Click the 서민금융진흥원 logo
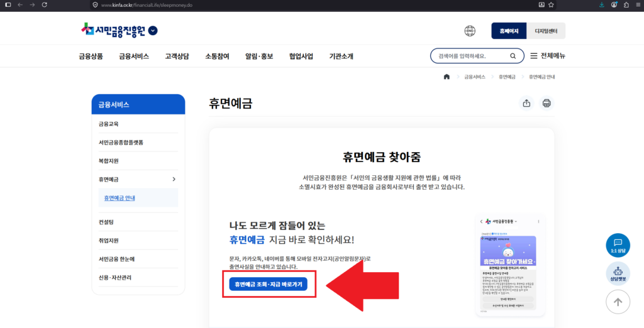644x328 pixels. [113, 30]
